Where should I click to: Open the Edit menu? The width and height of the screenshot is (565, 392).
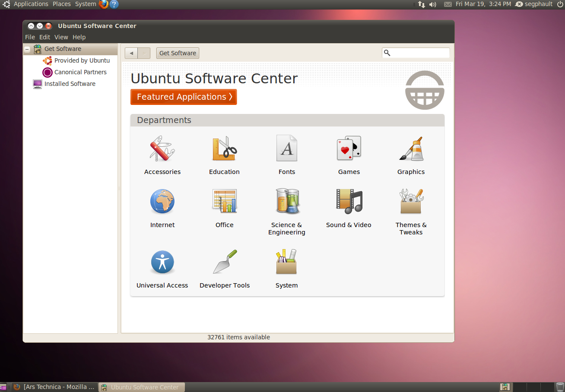(x=44, y=37)
